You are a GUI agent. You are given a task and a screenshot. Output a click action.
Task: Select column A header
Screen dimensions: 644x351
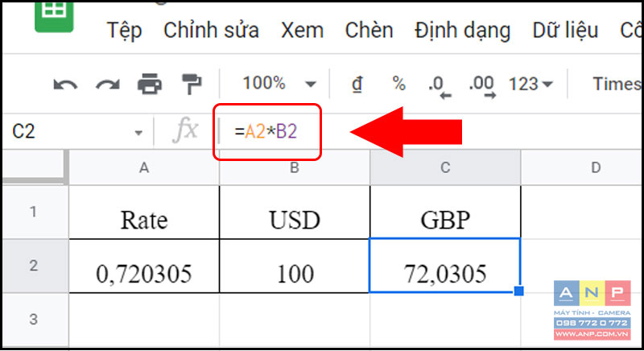(x=144, y=167)
